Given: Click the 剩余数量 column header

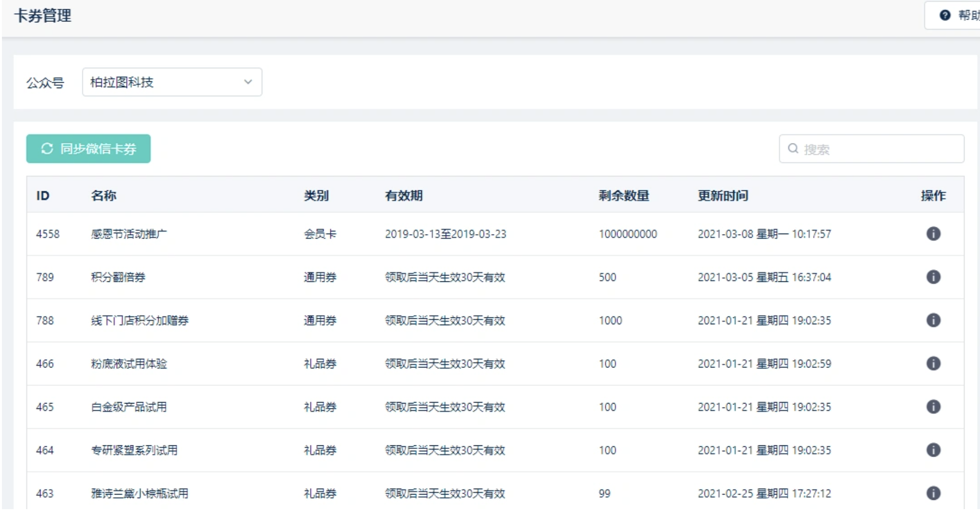Looking at the screenshot, I should coord(624,196).
